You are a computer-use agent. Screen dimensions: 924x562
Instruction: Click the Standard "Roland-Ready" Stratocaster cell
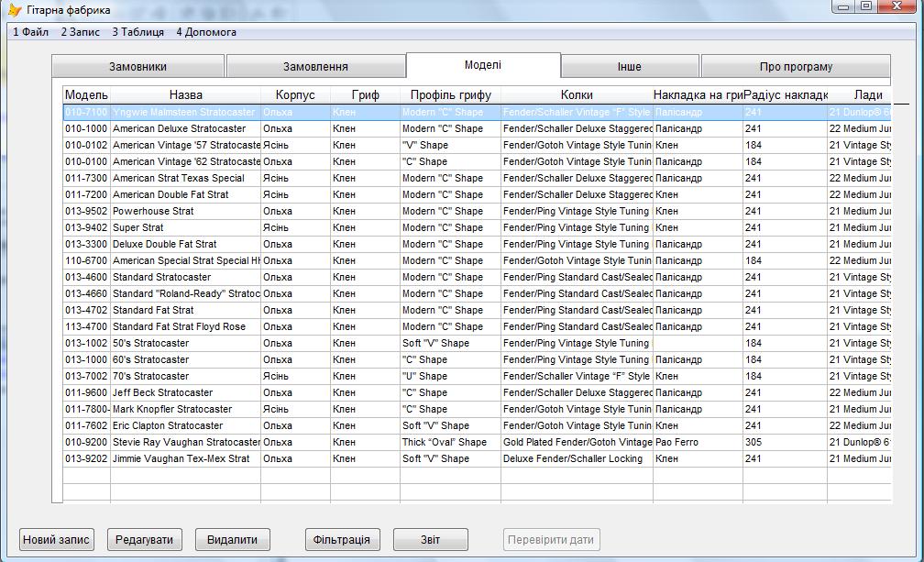click(185, 293)
